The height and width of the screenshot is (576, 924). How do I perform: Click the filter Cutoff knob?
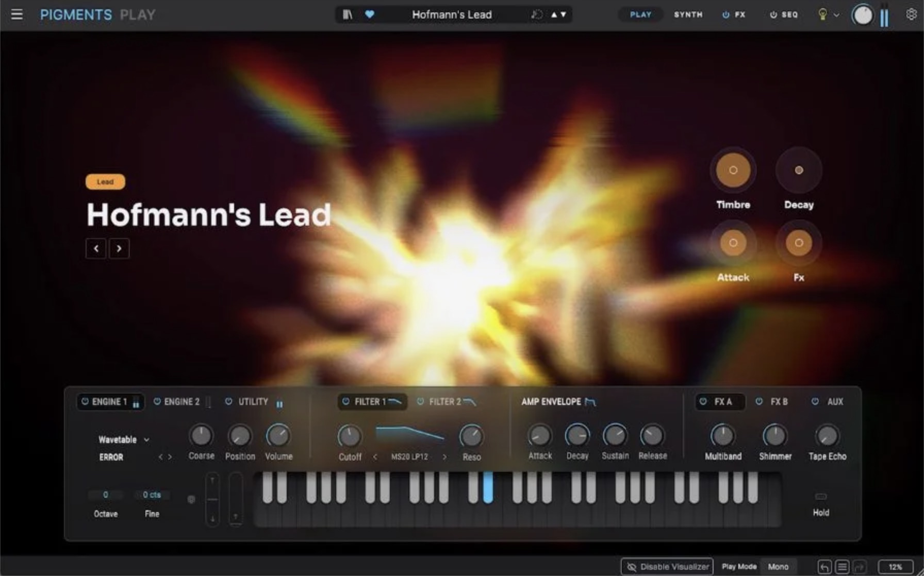pyautogui.click(x=350, y=436)
